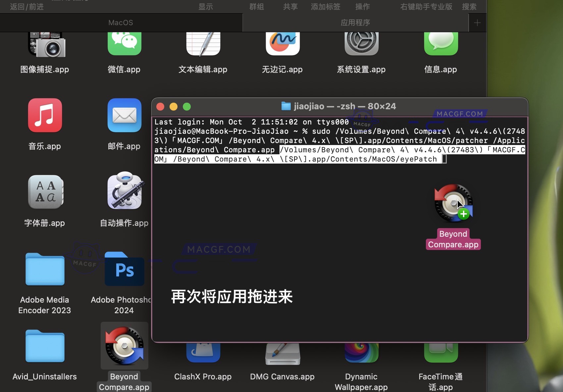
Task: Open the Adobe Media Encoder 2023 folder
Action: (x=44, y=269)
